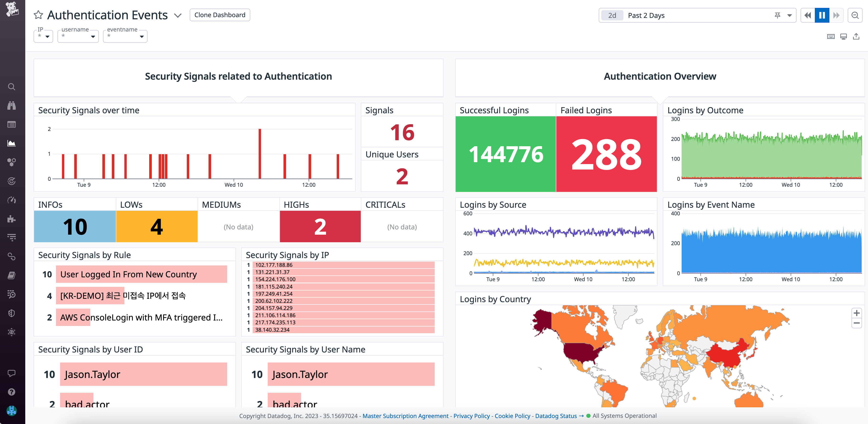Image resolution: width=868 pixels, height=424 pixels.
Task: Show keyboard shortcuts icon
Action: pos(831,36)
